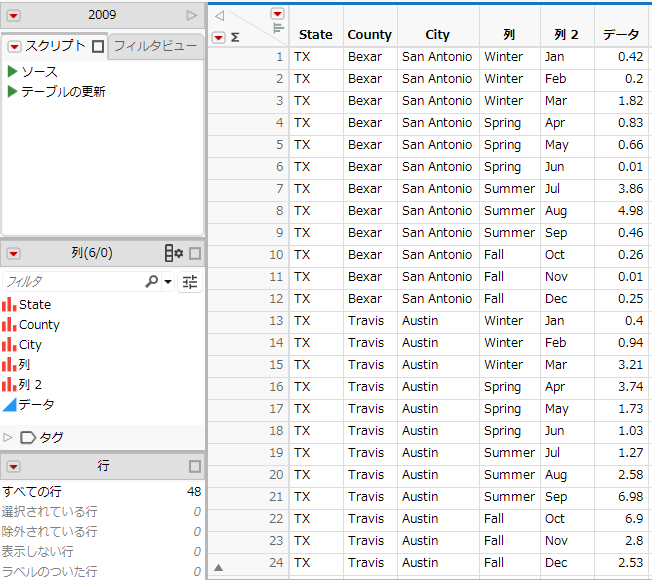652x580 pixels.
Task: Click the nominal icon next to 列 2
Action: 9,385
